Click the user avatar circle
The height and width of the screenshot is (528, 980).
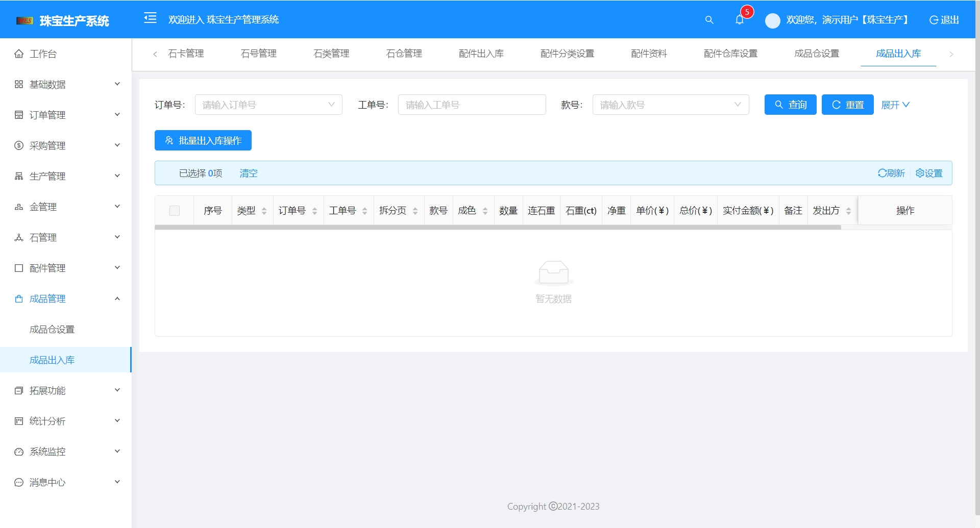pyautogui.click(x=772, y=20)
